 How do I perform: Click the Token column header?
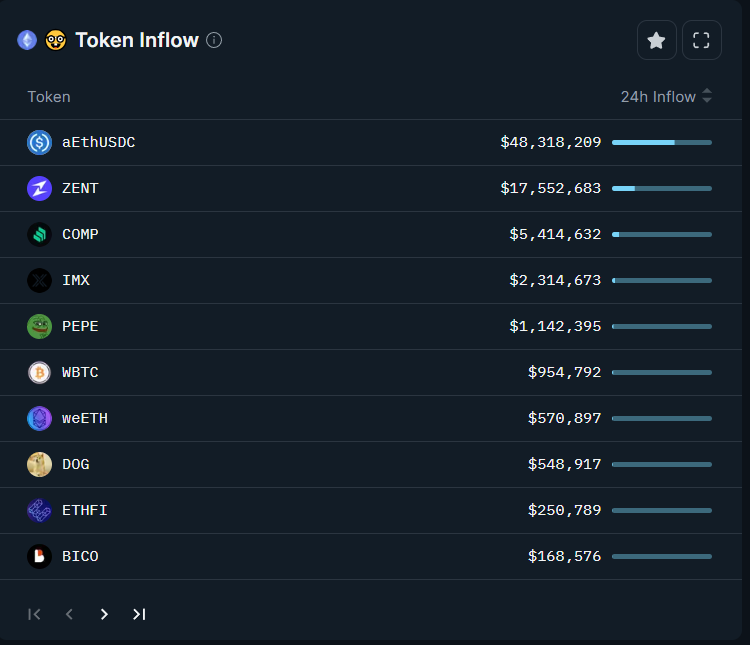[49, 97]
